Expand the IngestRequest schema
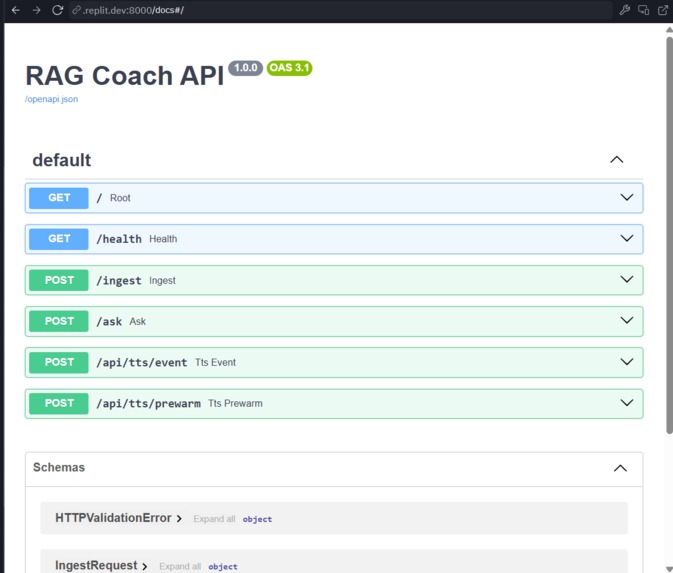This screenshot has height=573, width=673. (101, 565)
